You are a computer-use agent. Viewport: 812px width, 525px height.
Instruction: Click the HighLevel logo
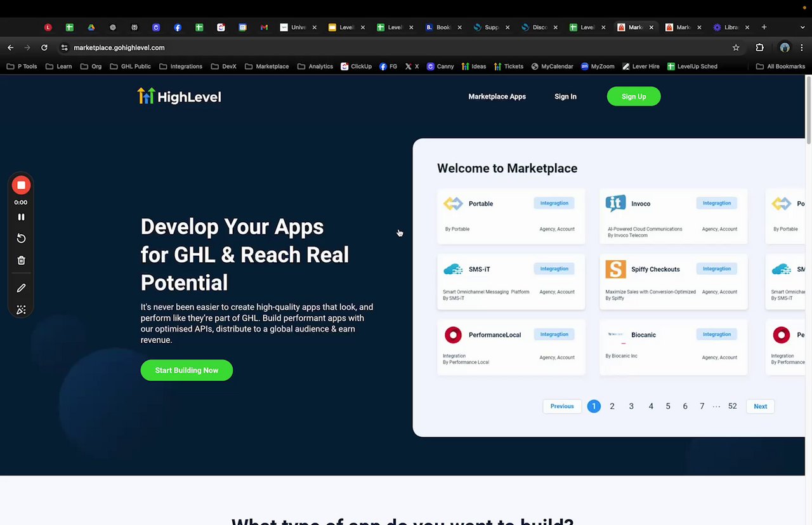pos(179,96)
